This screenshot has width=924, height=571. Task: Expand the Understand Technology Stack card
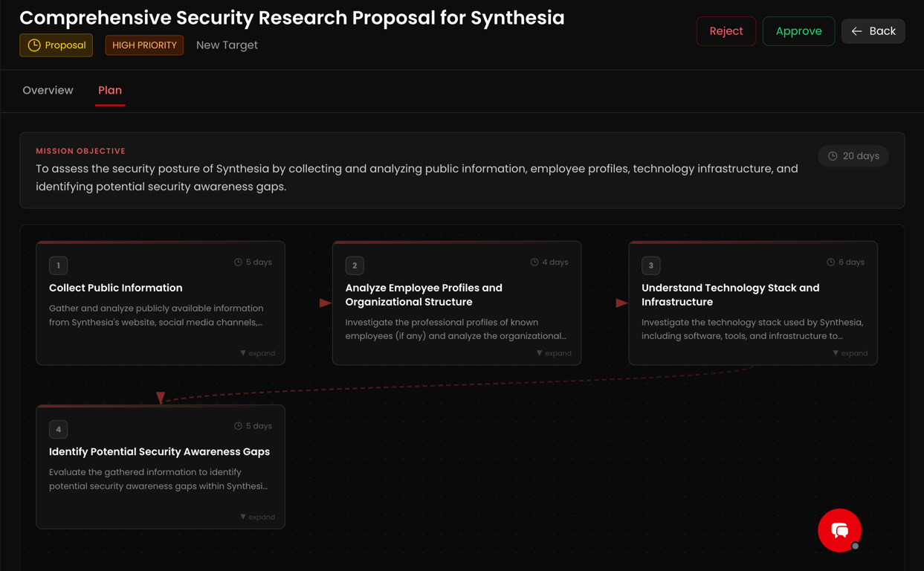[850, 353]
